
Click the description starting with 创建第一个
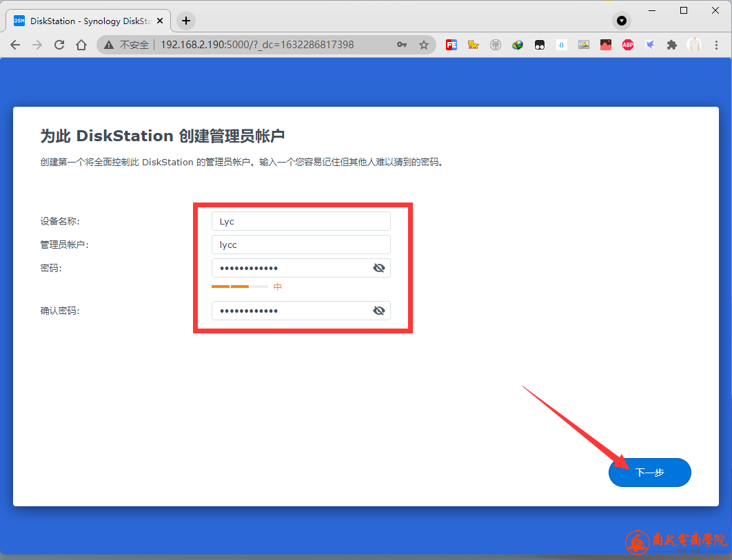241,162
